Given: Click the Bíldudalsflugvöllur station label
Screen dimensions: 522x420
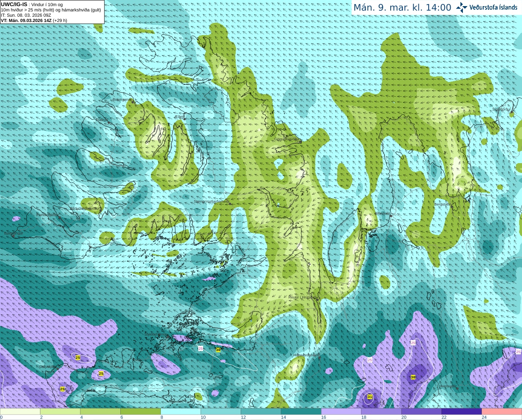Looking at the screenshot, I should tap(85, 208).
